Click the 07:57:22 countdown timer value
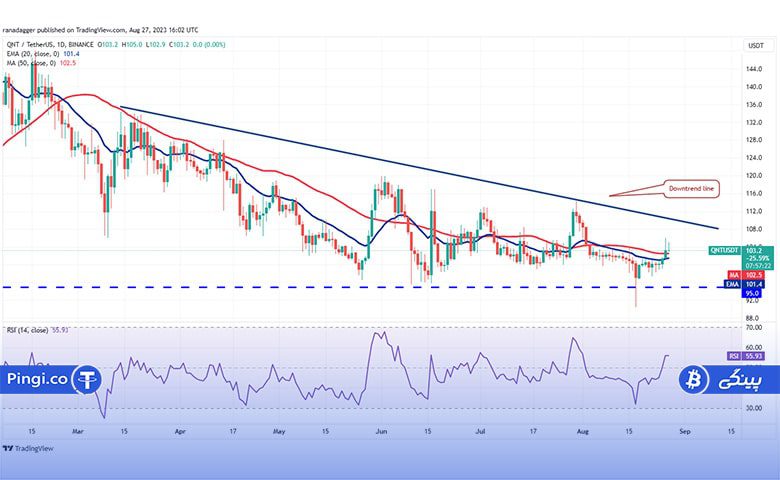780x480 pixels. click(x=759, y=266)
